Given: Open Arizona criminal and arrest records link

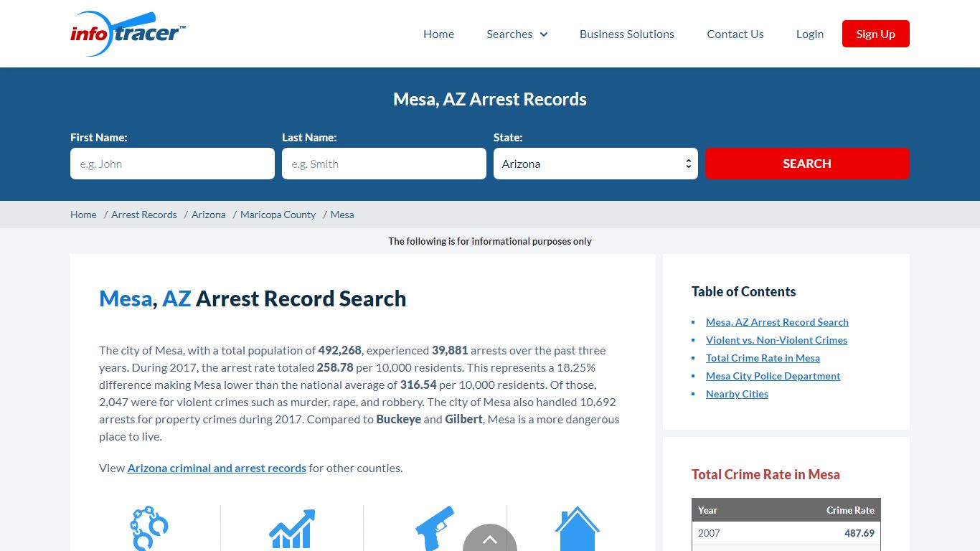Looking at the screenshot, I should click(217, 468).
